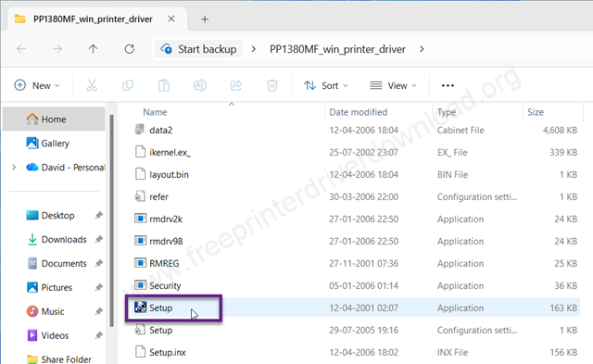Add a new tab with plus
Image resolution: width=593 pixels, height=364 pixels.
[205, 19]
